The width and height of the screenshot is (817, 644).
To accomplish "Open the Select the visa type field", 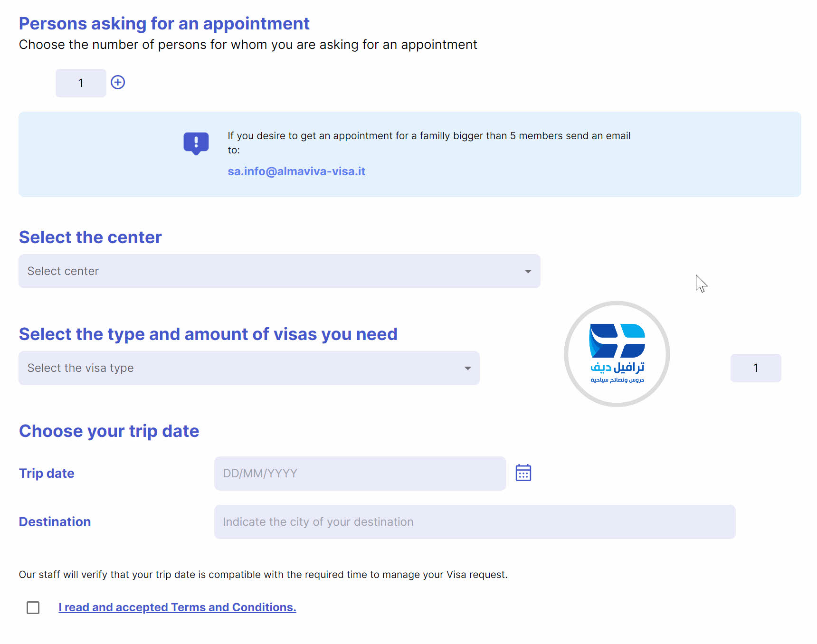I will (x=249, y=368).
